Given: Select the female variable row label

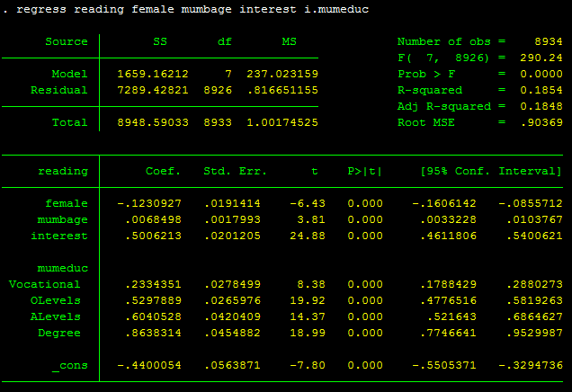Looking at the screenshot, I should 67,203.
